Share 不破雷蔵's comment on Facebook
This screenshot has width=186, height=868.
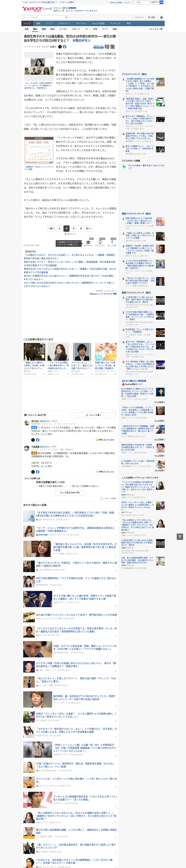point(38,472)
